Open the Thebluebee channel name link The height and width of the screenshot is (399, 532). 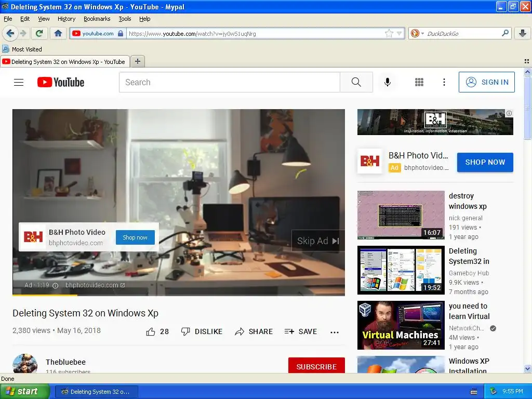click(66, 362)
